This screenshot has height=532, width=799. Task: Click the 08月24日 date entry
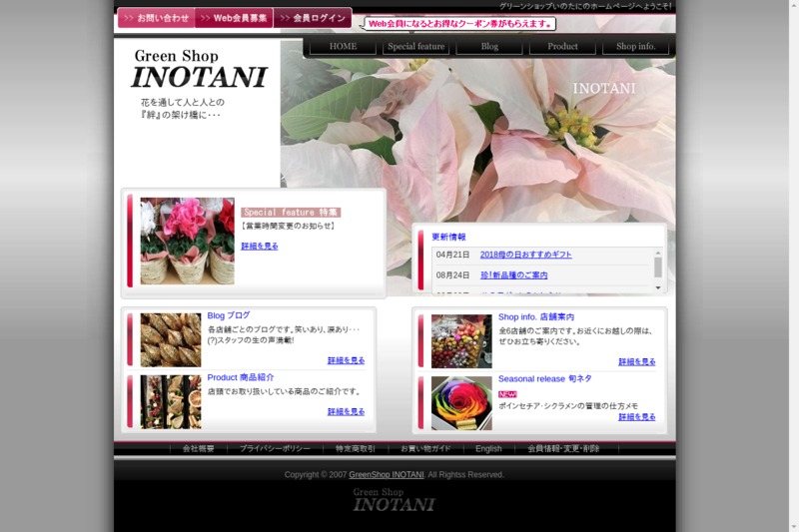coord(452,274)
